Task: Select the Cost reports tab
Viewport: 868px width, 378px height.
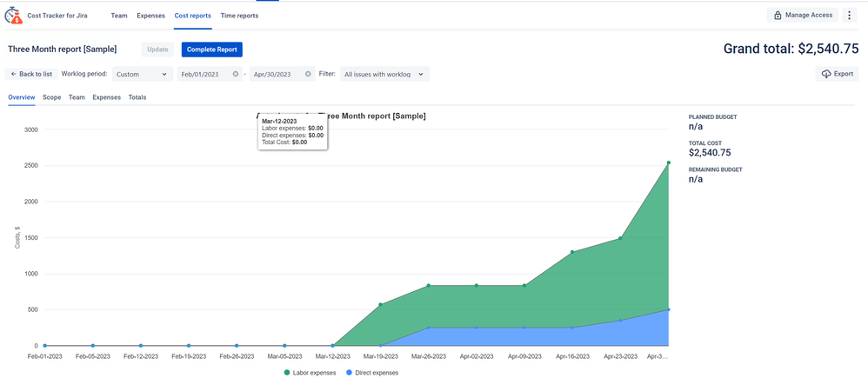Action: [192, 16]
